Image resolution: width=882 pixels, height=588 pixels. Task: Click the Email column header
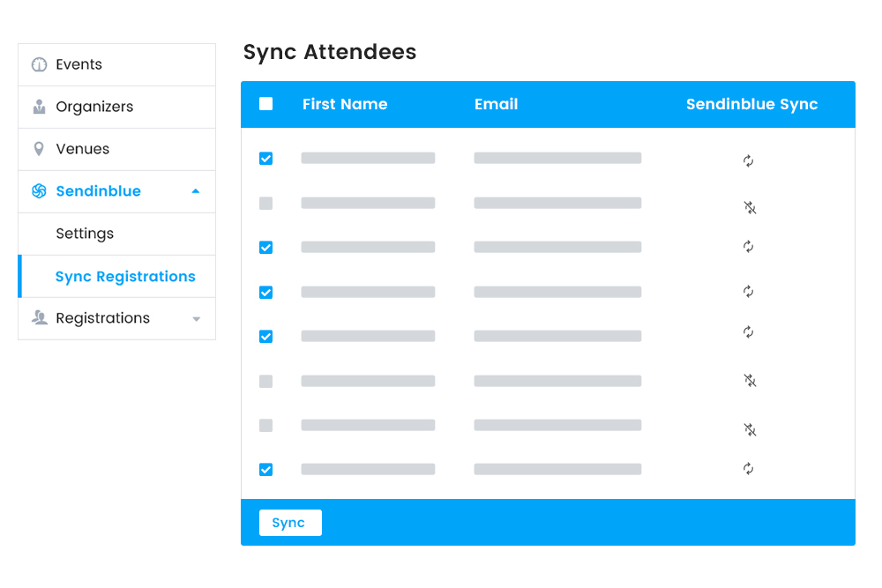click(x=496, y=104)
